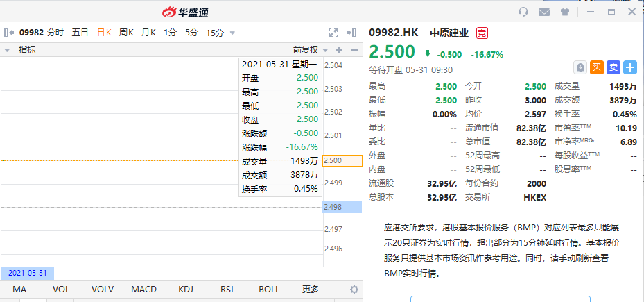
Task: Select the 15分 chart tab
Action: click(x=215, y=33)
